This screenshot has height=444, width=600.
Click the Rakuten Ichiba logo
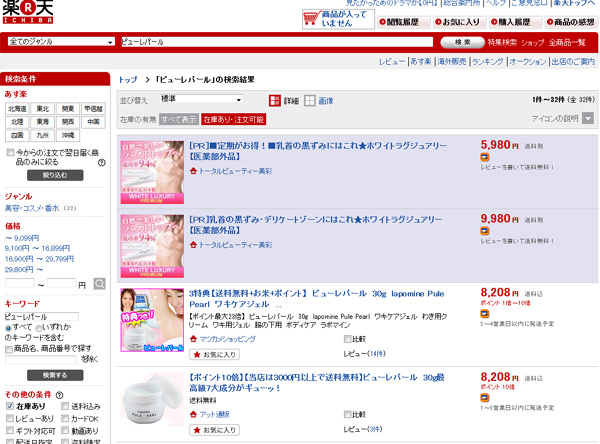tap(28, 12)
